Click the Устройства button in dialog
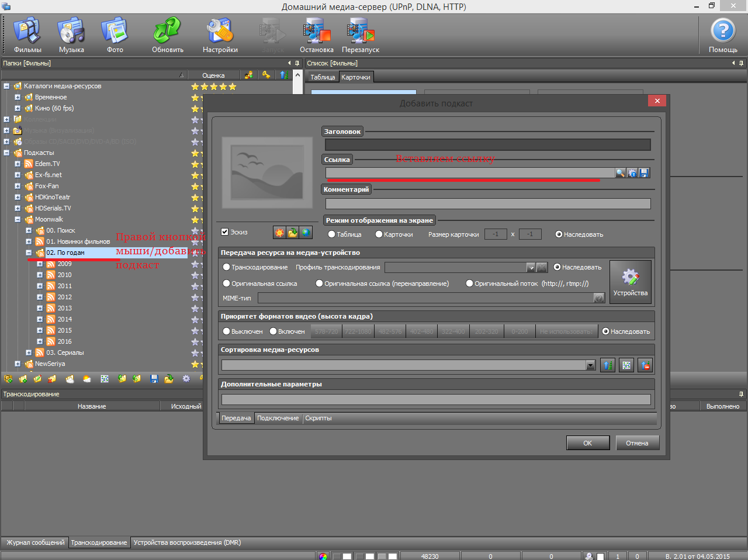This screenshot has height=560, width=748. pyautogui.click(x=630, y=282)
